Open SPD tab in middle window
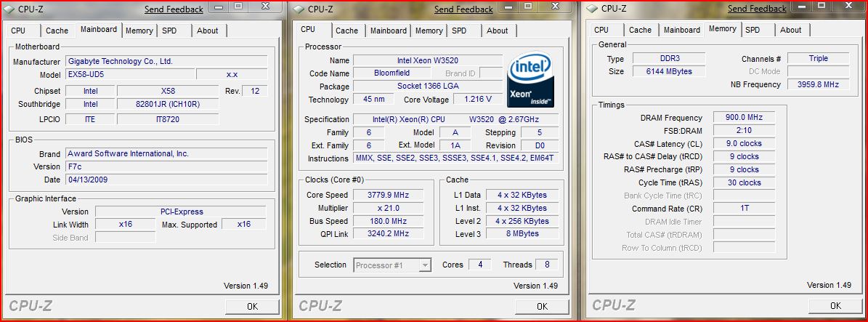This screenshot has height=322, width=868. pos(460,31)
